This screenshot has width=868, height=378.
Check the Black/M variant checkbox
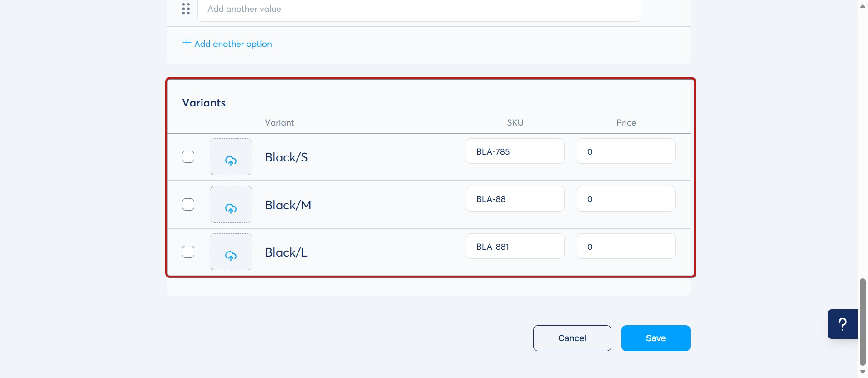click(188, 205)
